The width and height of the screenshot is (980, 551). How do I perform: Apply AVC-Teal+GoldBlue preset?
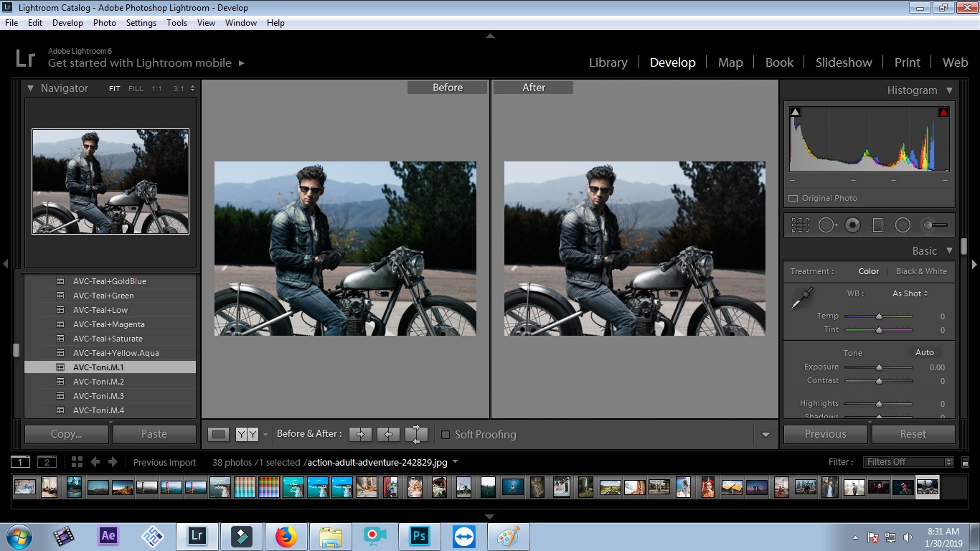[x=110, y=281]
